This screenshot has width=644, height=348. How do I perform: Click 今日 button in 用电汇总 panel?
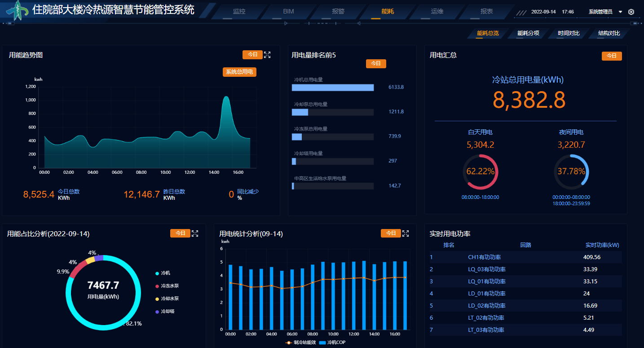coord(612,56)
